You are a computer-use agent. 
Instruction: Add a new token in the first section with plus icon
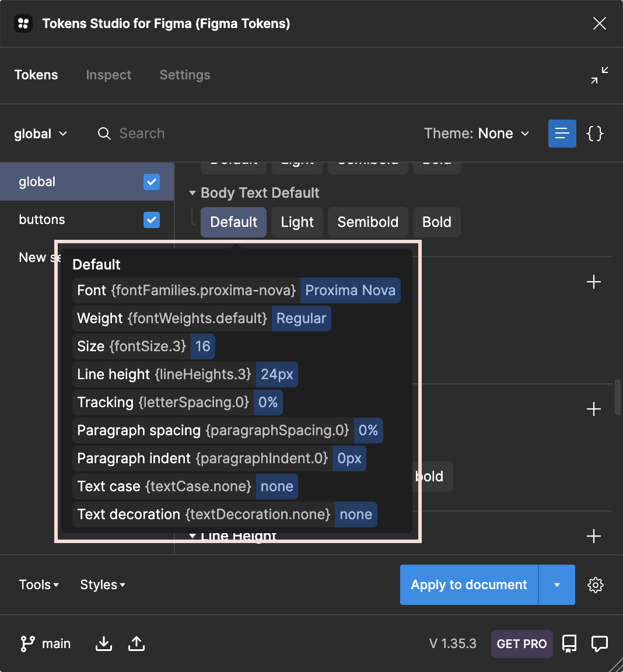coord(593,282)
